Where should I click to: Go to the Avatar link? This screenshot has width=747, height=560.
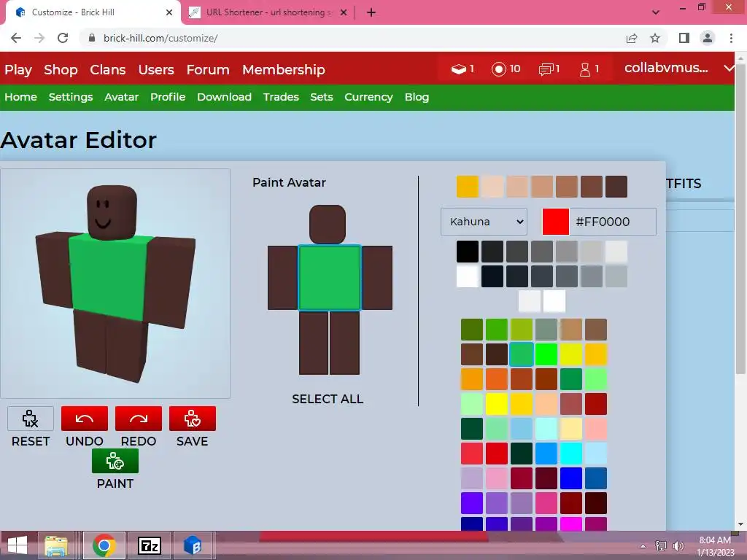pos(122,97)
